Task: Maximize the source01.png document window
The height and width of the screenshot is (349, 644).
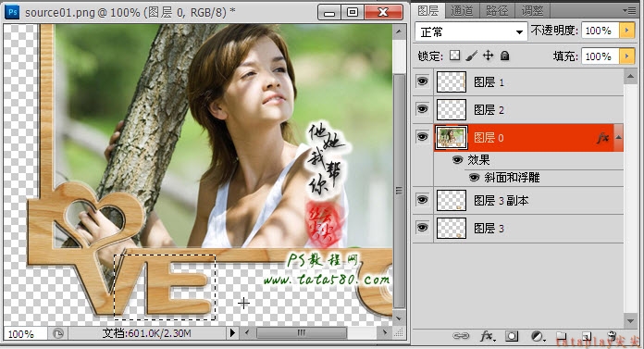Action: (353, 12)
